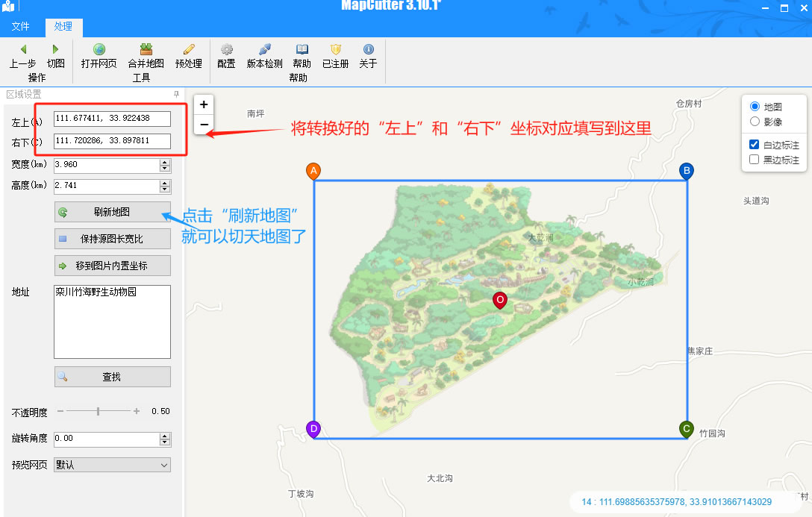Click the 右下(C) coordinate field

tap(113, 141)
